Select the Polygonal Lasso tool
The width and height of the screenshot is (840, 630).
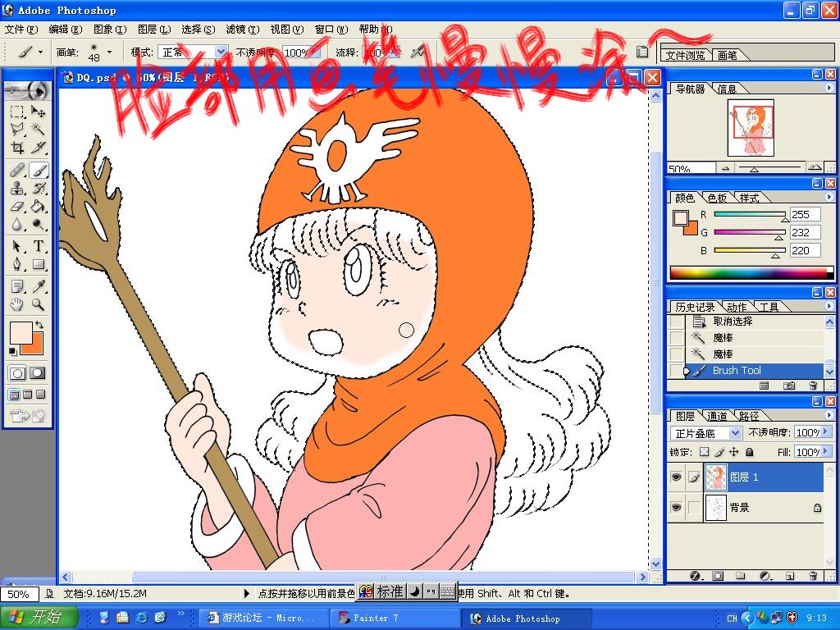tap(17, 129)
